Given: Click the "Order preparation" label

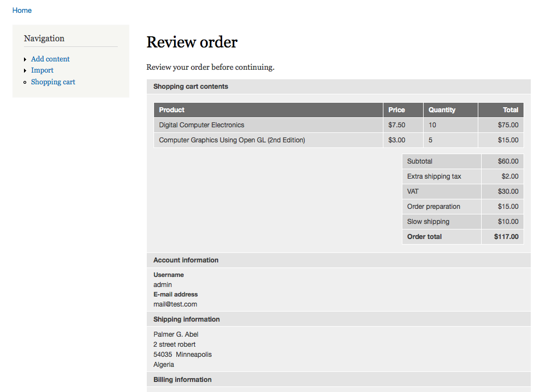Looking at the screenshot, I should point(434,207).
